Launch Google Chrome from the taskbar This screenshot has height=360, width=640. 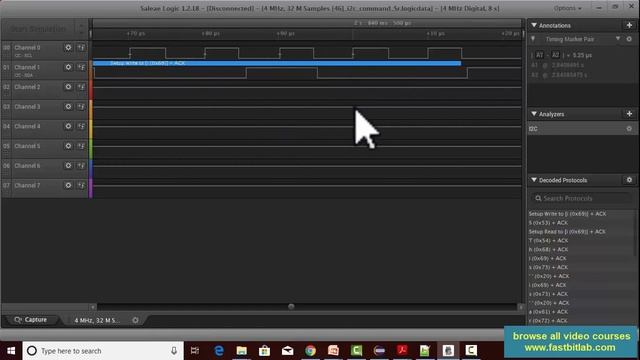click(310, 351)
